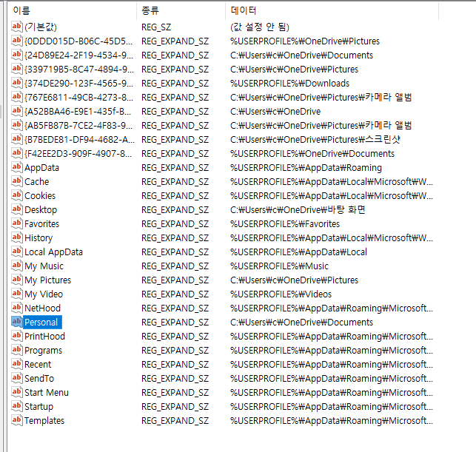
Task: Select the Desktop value name
Action: click(x=41, y=210)
